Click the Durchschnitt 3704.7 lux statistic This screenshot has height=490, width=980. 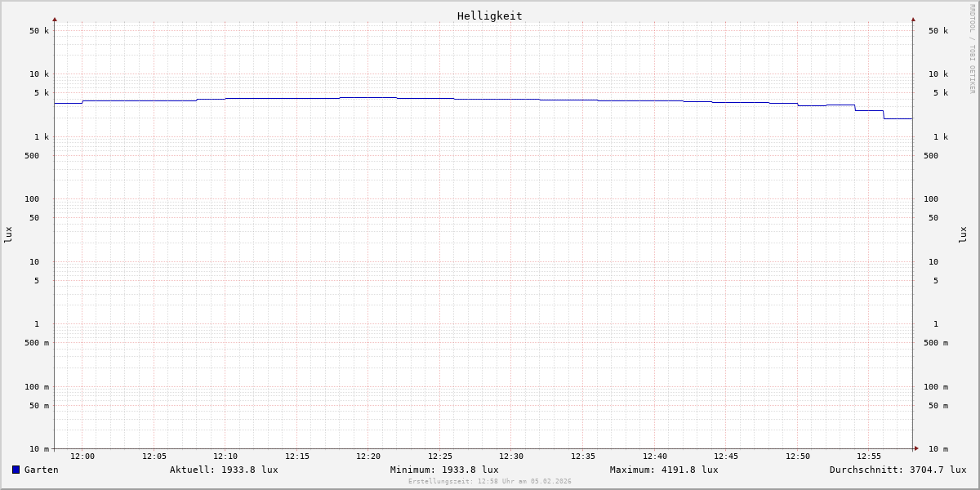pyautogui.click(x=898, y=470)
